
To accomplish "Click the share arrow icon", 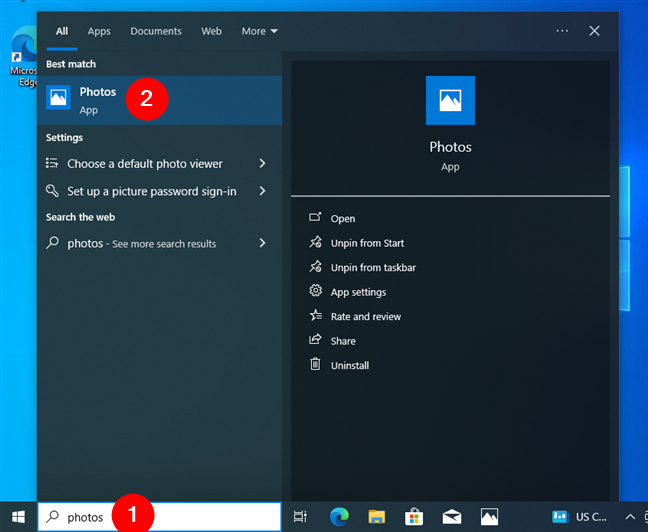I will coord(315,339).
